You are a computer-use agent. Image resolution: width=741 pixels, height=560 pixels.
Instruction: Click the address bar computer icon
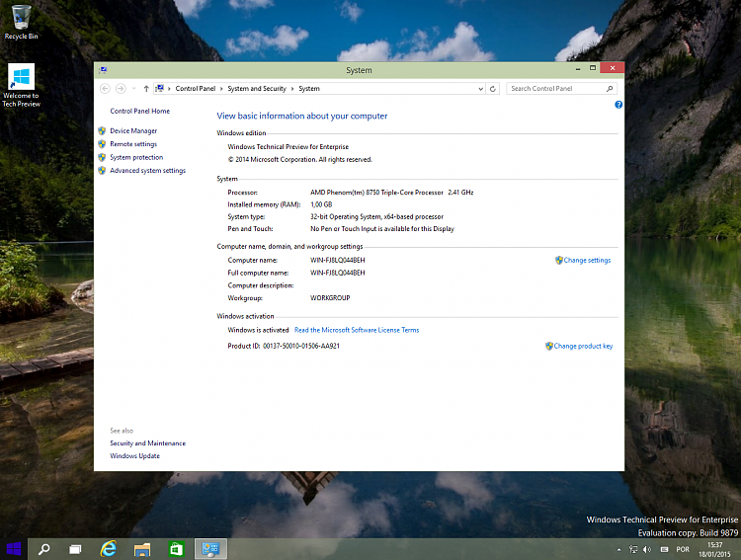coord(160,88)
